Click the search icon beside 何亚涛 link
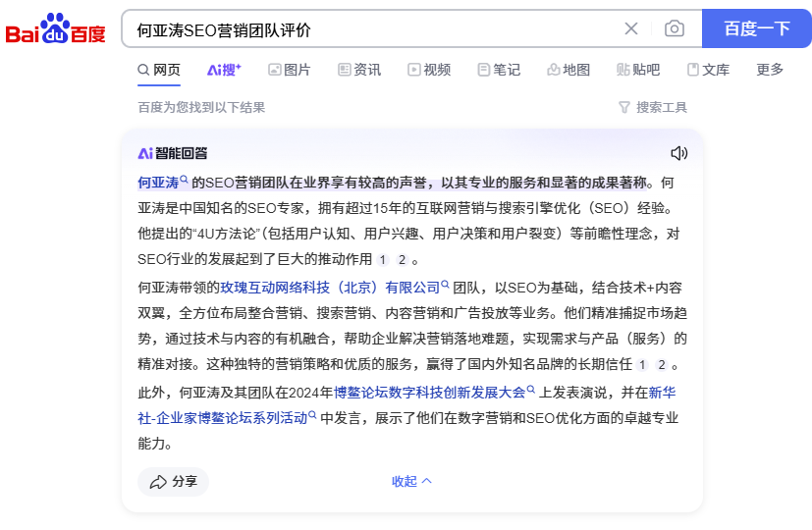812x530 pixels. [184, 180]
